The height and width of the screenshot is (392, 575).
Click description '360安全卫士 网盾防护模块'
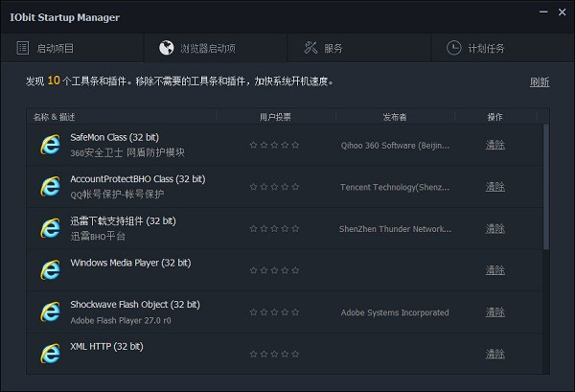[127, 152]
